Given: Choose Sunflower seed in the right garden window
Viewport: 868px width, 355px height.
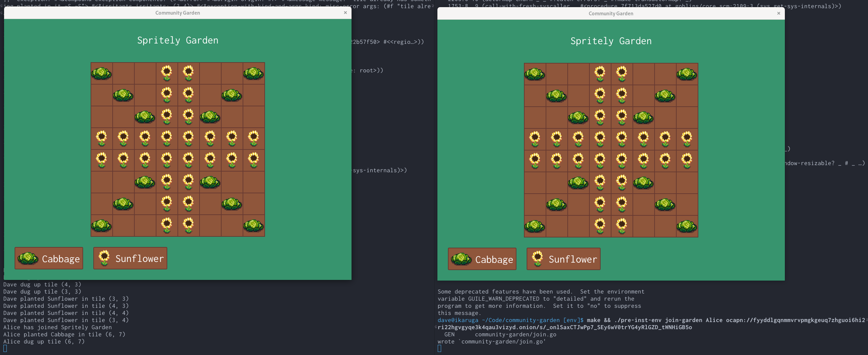Looking at the screenshot, I should click(x=563, y=259).
